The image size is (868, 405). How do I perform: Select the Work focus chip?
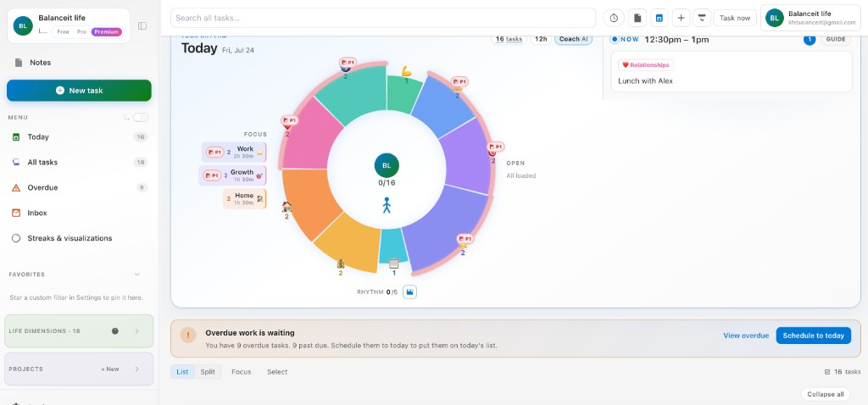pos(234,153)
